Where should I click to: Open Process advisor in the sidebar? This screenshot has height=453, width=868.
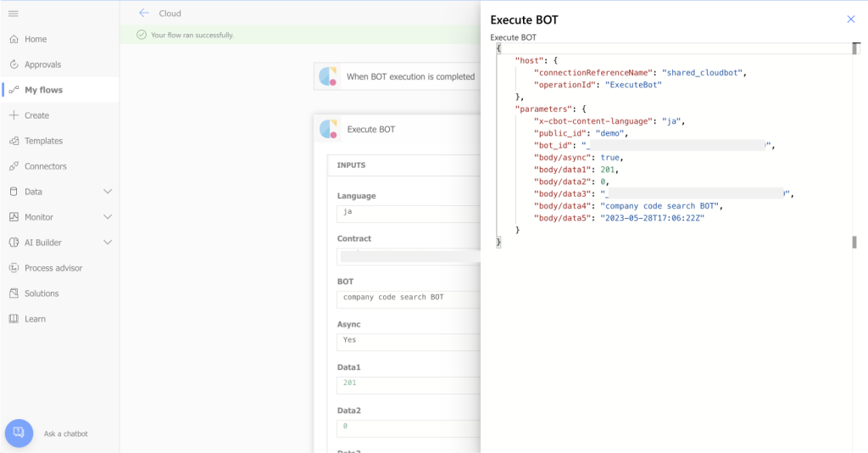[x=60, y=268]
